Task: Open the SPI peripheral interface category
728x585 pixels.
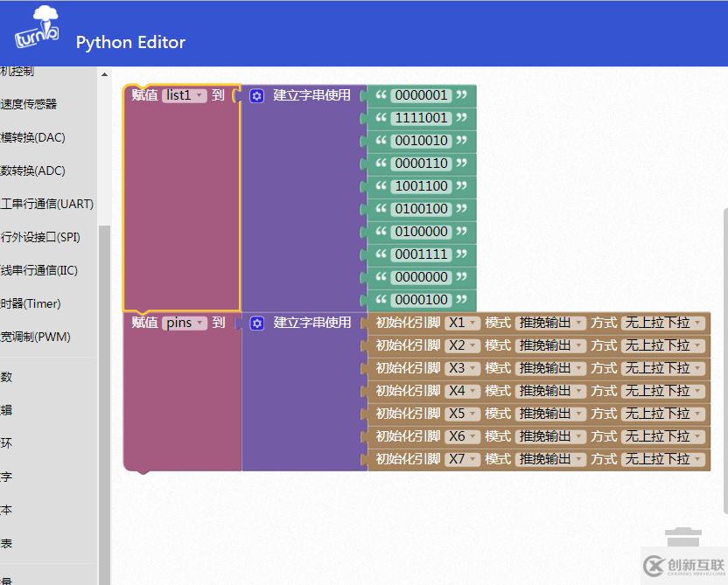Action: coord(40,237)
